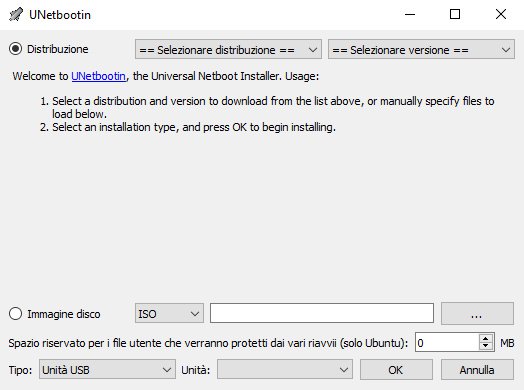Click the UNetbootin hyperlink in the welcome text

point(99,76)
